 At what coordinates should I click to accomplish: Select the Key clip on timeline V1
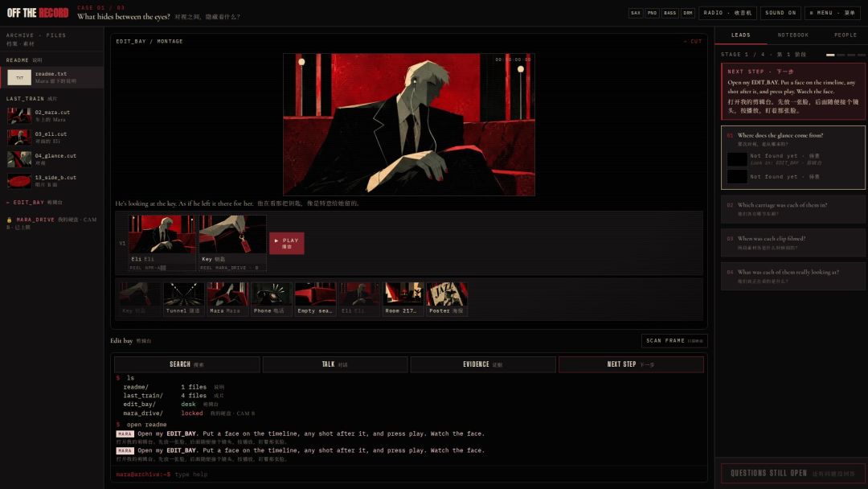[x=232, y=243]
